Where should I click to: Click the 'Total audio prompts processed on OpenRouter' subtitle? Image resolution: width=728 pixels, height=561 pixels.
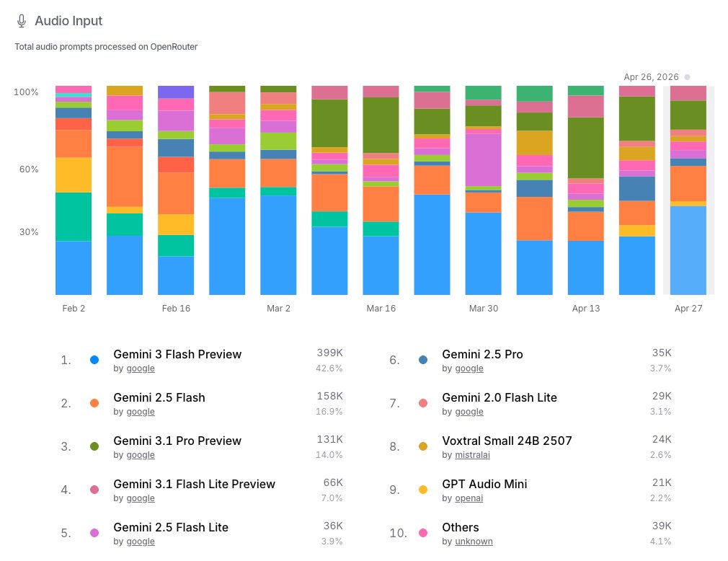click(x=106, y=47)
